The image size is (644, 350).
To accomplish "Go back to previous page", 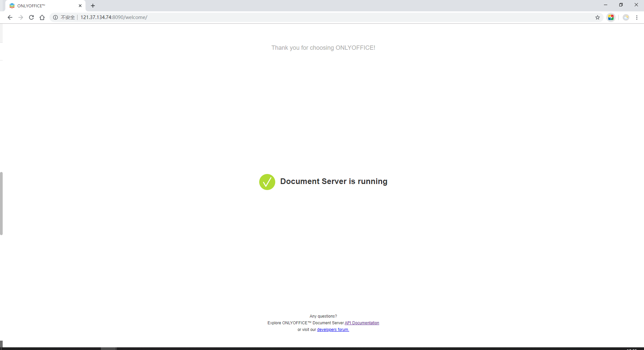I will (10, 17).
